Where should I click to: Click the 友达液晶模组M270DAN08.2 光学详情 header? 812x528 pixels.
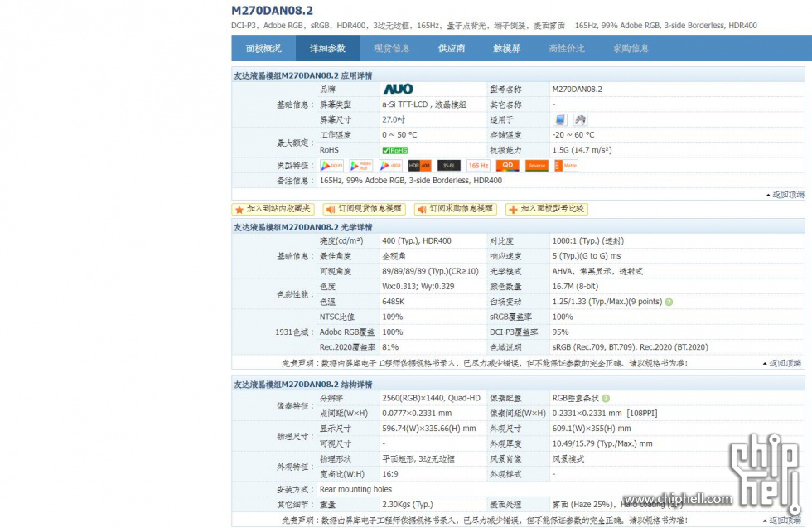point(303,227)
